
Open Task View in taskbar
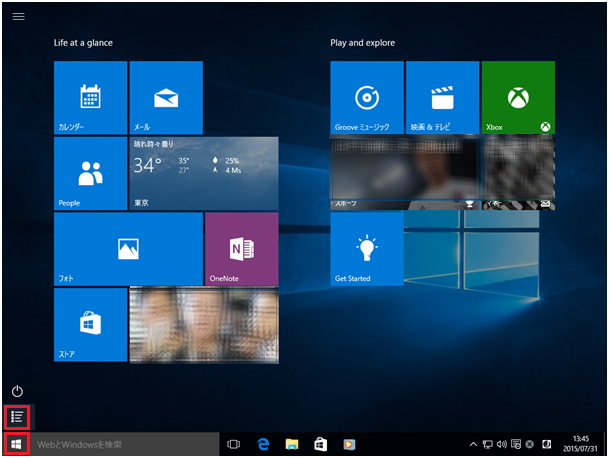coord(233,444)
